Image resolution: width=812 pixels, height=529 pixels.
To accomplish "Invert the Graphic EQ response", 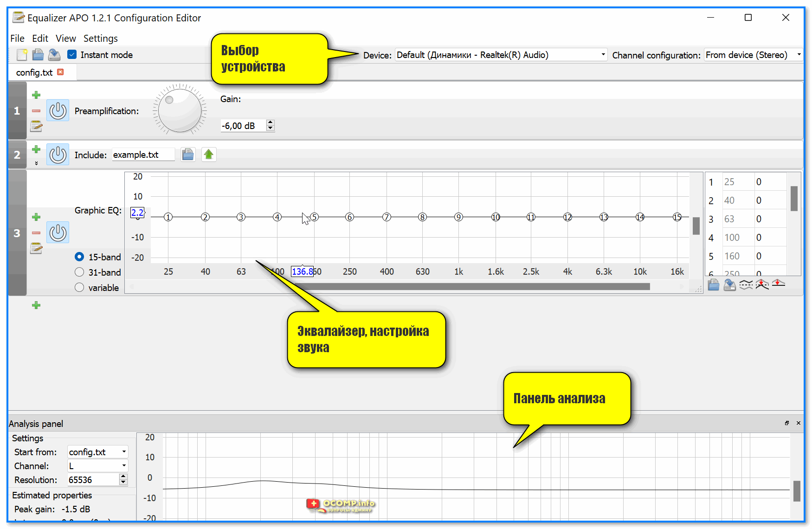I will [746, 284].
